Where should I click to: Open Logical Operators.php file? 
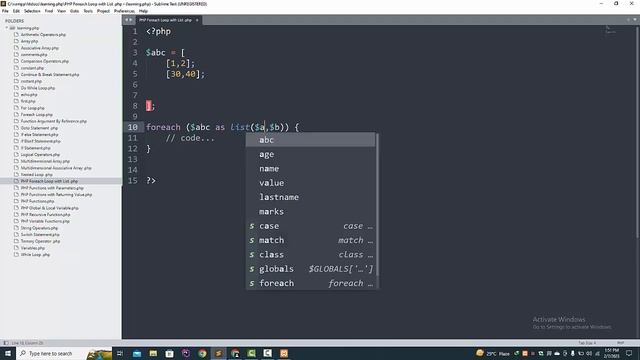(40, 155)
